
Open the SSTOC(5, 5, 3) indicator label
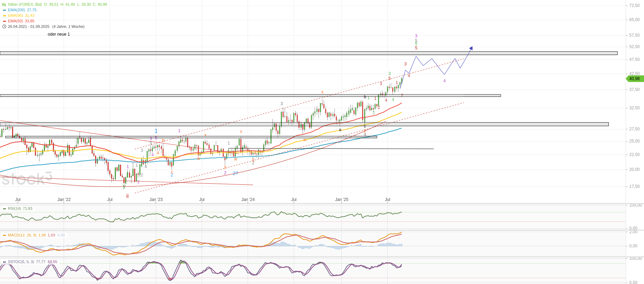(x=21, y=262)
